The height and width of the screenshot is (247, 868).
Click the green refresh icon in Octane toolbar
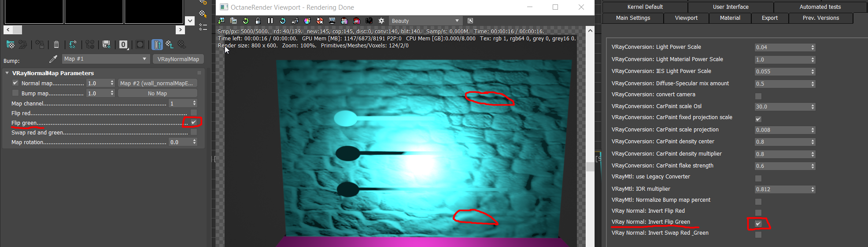(x=246, y=21)
